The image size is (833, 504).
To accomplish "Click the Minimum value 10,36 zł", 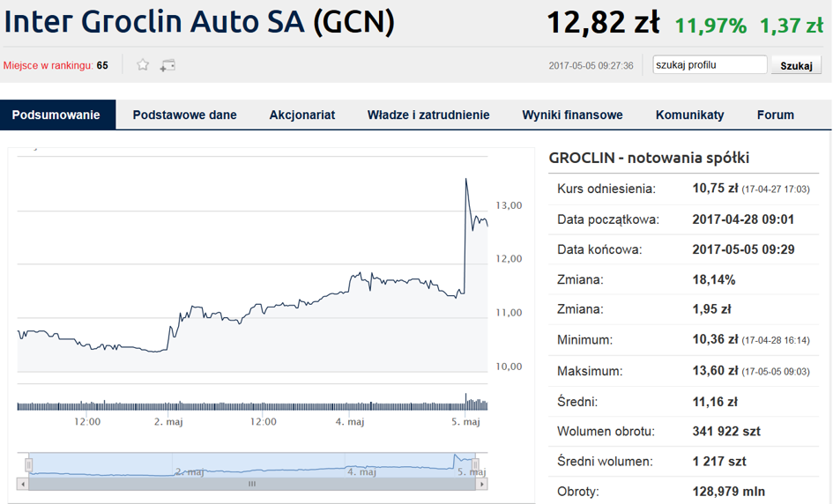I will coord(715,339).
